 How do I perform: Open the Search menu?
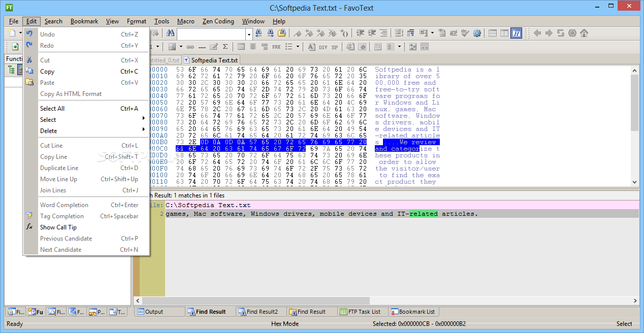pos(53,21)
